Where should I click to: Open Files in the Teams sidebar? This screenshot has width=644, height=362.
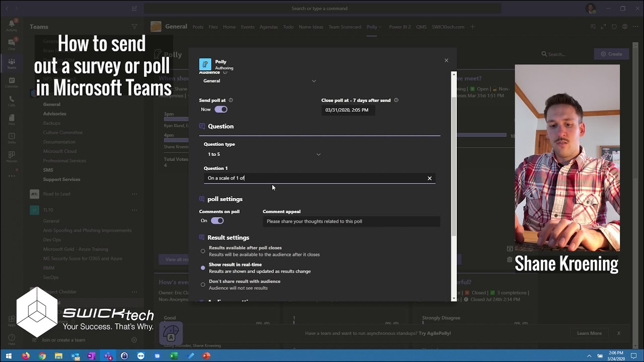pyautogui.click(x=12, y=119)
